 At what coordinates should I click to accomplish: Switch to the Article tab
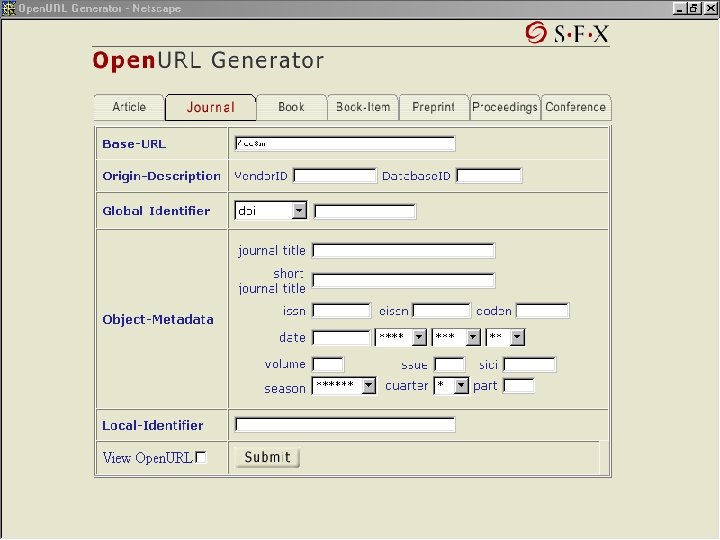coord(129,107)
